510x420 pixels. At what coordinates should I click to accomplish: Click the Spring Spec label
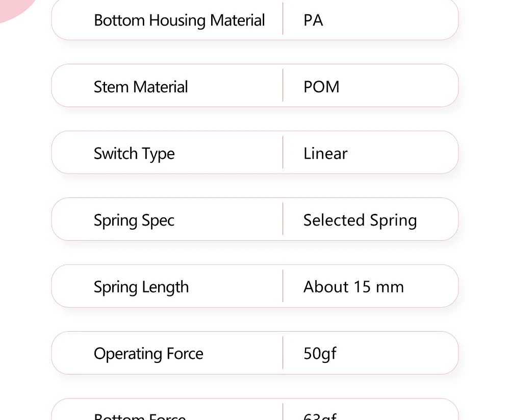(134, 220)
